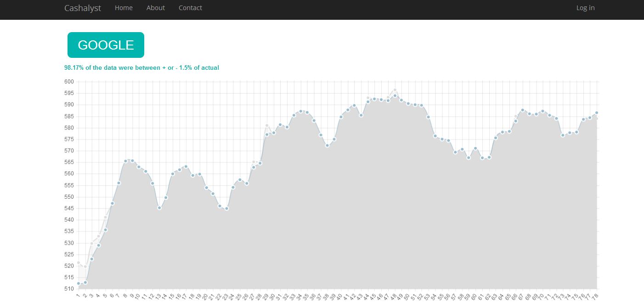Select the last blue data point at index 78
This screenshot has height=308, width=644.
pyautogui.click(x=597, y=112)
